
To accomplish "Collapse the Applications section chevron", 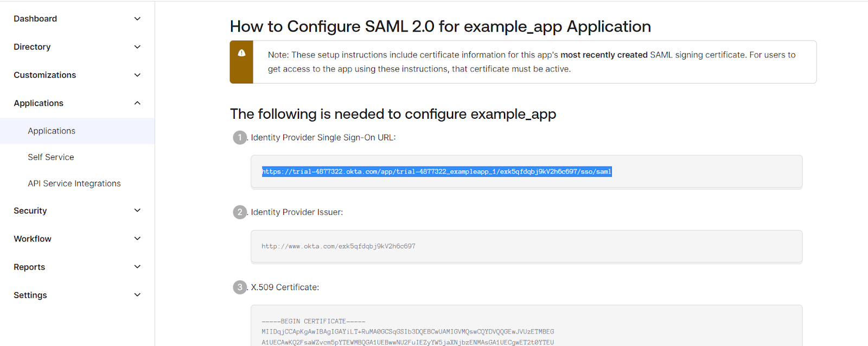I will tap(137, 103).
